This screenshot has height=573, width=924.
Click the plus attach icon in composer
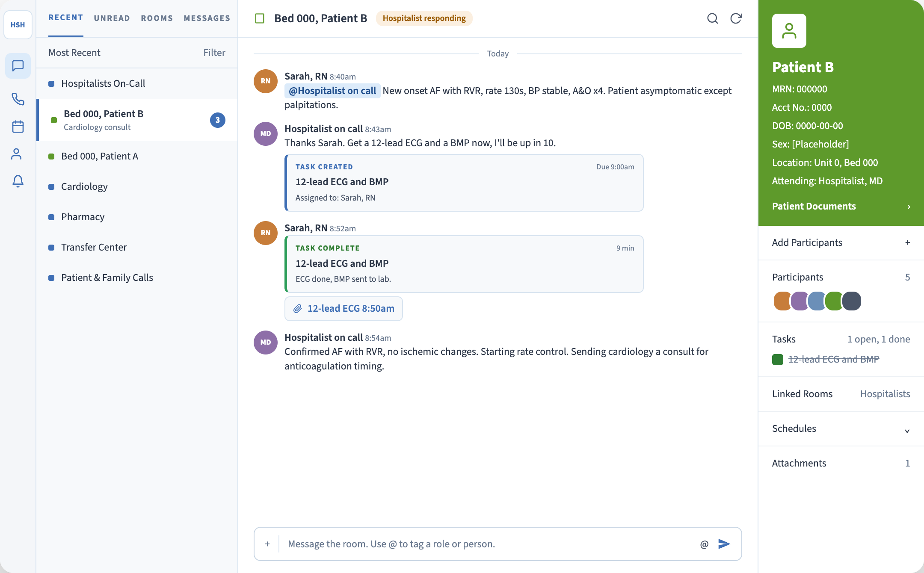point(267,544)
